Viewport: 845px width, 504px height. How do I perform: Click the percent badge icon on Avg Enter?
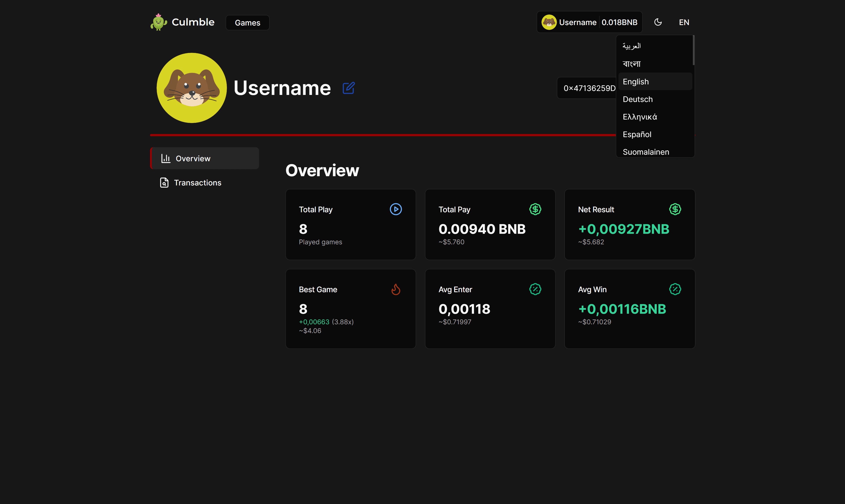pyautogui.click(x=535, y=289)
